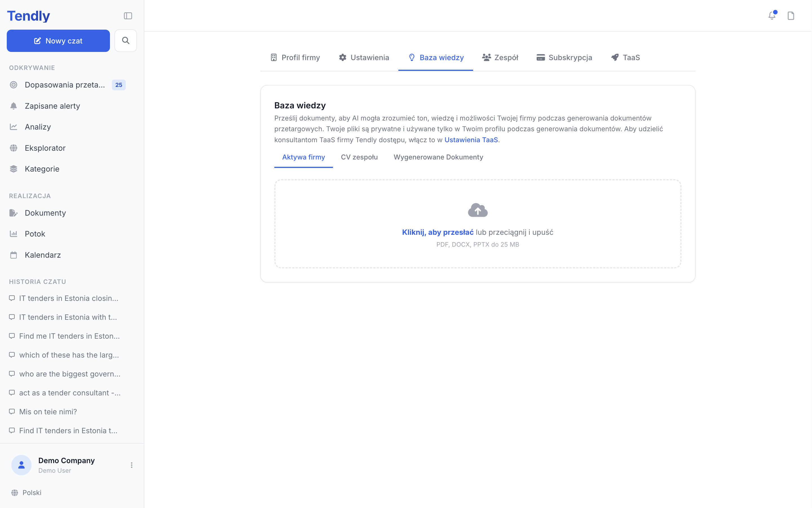Viewport: 812px width, 508px height.
Task: Click the chart icon beside Analizy
Action: pyautogui.click(x=14, y=127)
